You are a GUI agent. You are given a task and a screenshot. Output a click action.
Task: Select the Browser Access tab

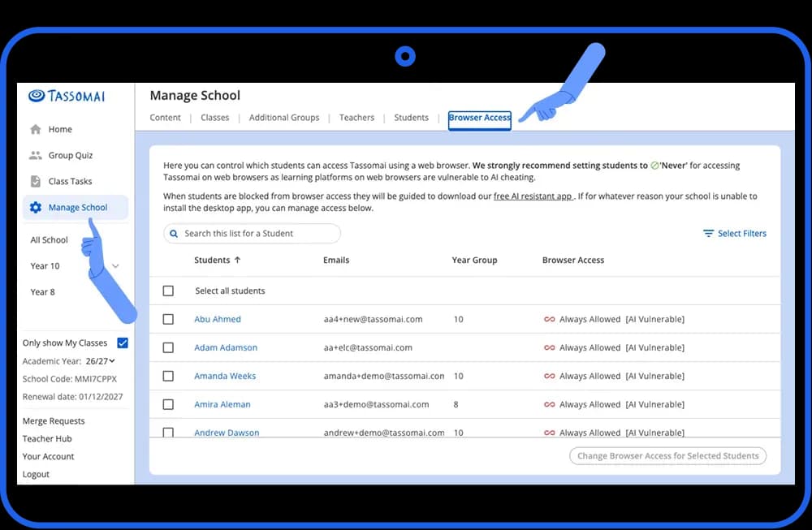point(480,119)
